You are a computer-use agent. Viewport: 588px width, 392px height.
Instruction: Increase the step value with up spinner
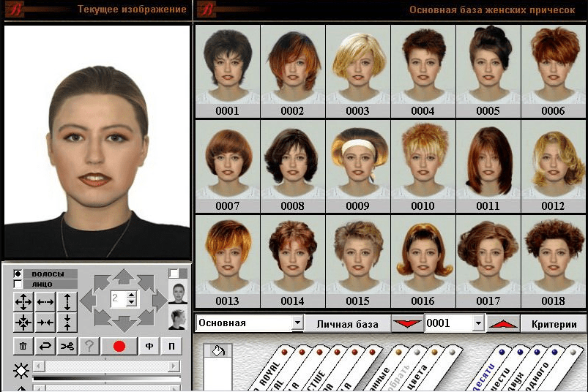(131, 295)
